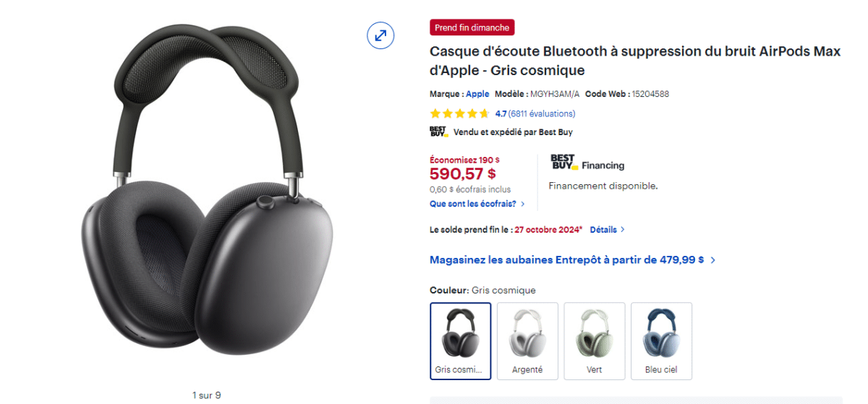Click the 4.7 rating score
This screenshot has height=404, width=868.
click(501, 113)
